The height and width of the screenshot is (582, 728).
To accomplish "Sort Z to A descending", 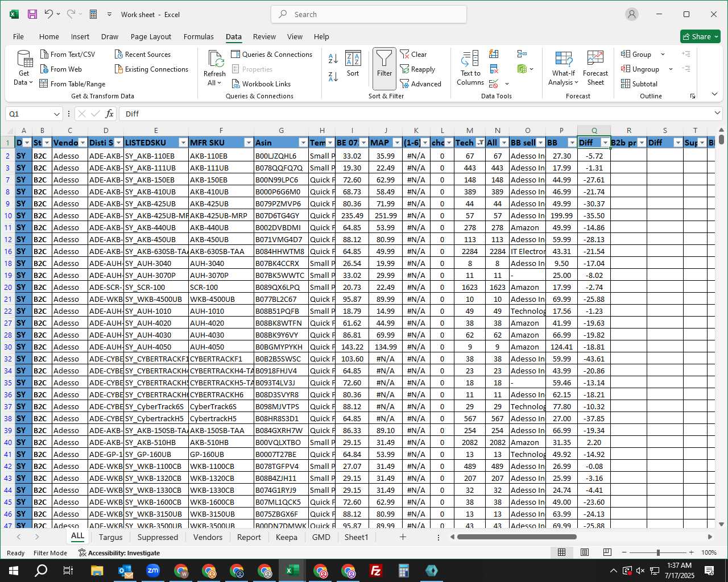I will coord(333,76).
